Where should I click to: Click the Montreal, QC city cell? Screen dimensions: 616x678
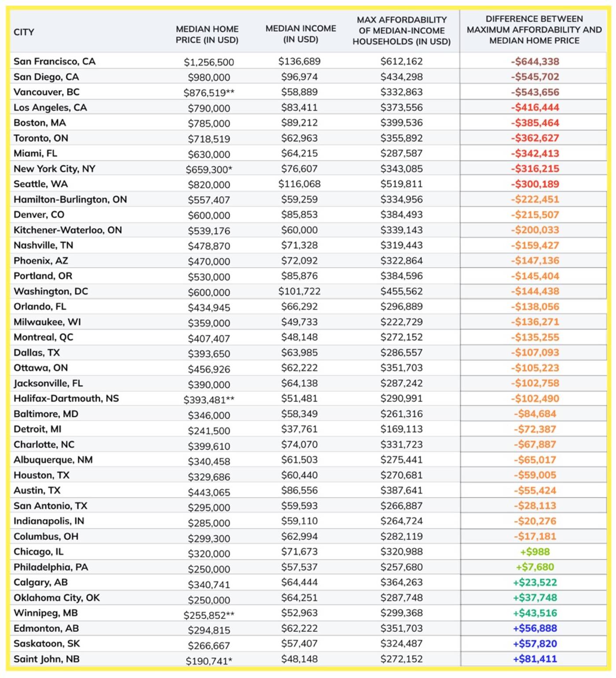click(x=44, y=337)
